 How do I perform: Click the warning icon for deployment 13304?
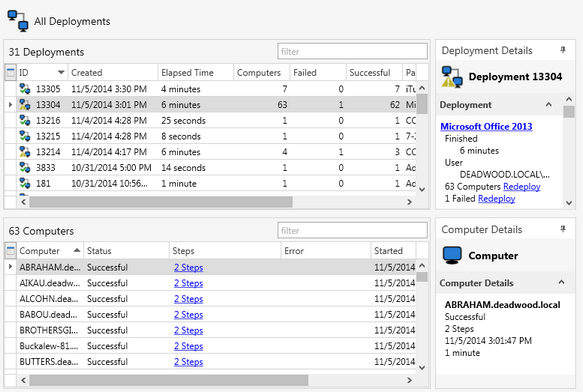[x=25, y=105]
